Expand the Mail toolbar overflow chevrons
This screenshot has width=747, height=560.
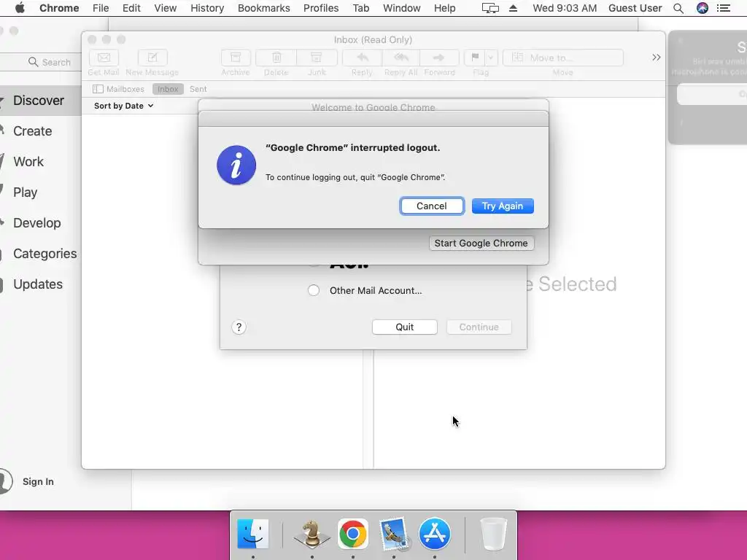[656, 58]
